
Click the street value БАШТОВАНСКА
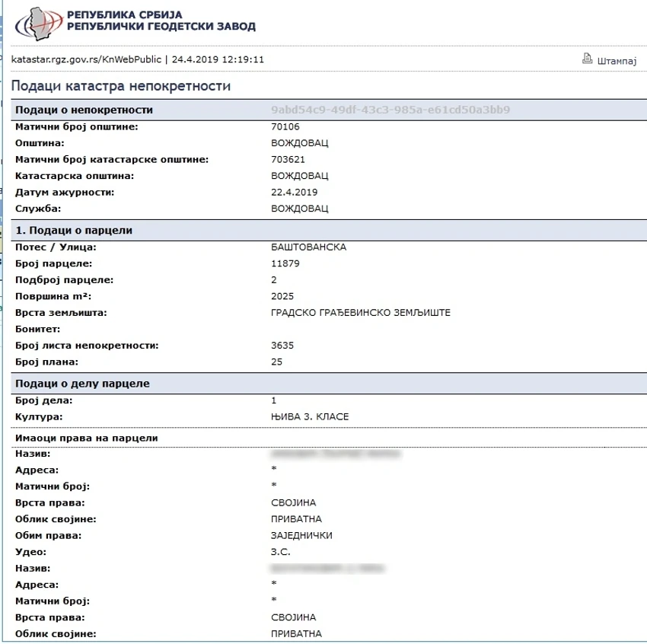click(x=308, y=247)
